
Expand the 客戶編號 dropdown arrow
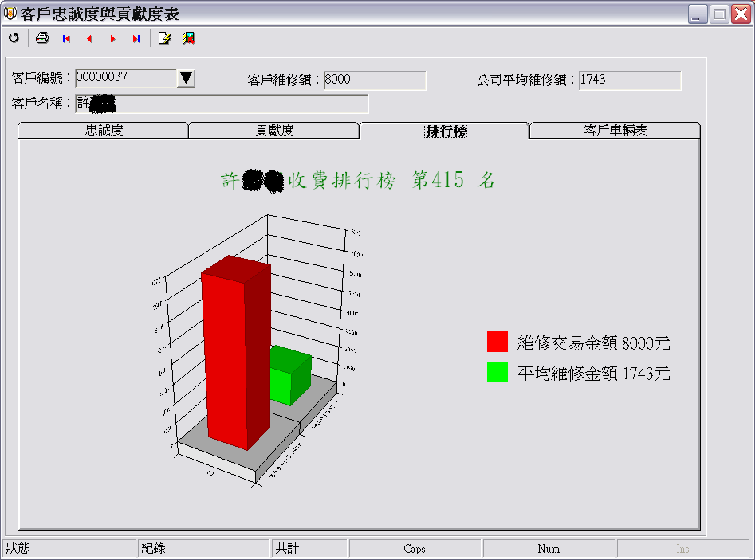point(186,78)
